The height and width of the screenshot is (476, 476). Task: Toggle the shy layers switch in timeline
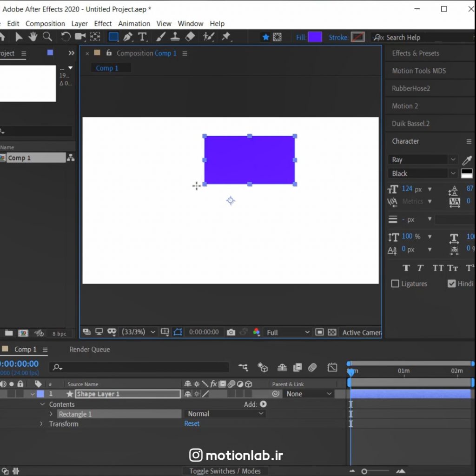(x=282, y=367)
